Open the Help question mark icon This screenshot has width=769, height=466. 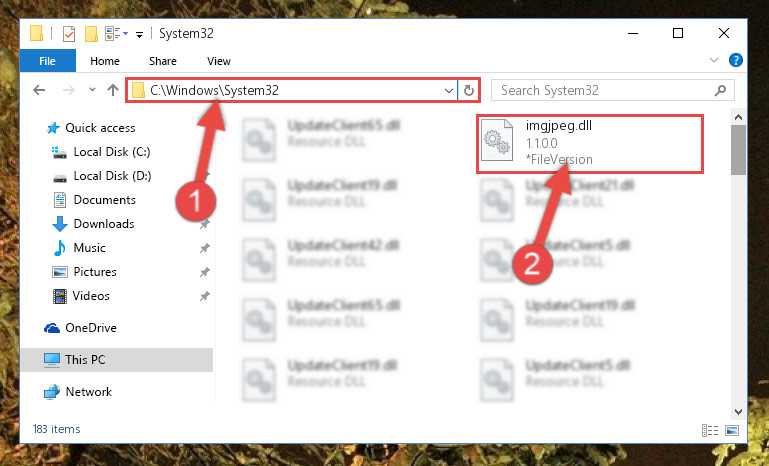point(735,60)
